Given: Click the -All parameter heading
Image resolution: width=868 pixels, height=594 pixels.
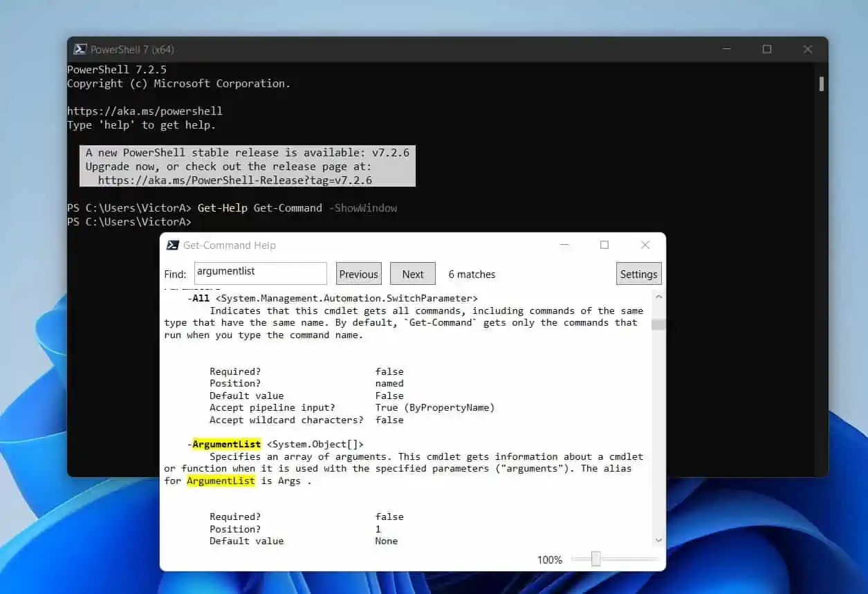Looking at the screenshot, I should click(x=198, y=298).
